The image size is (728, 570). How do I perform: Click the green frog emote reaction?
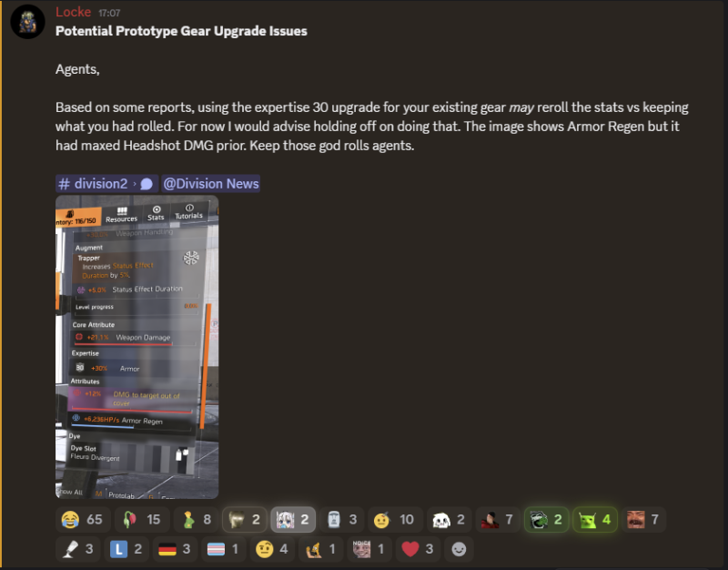547,519
